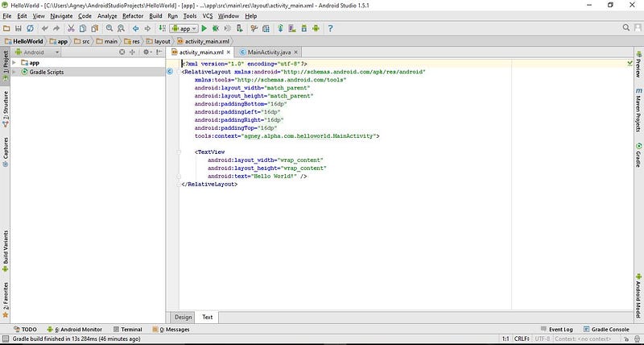The width and height of the screenshot is (644, 345).
Task: Click Scroll from Source target icon
Action: pyautogui.click(x=122, y=52)
